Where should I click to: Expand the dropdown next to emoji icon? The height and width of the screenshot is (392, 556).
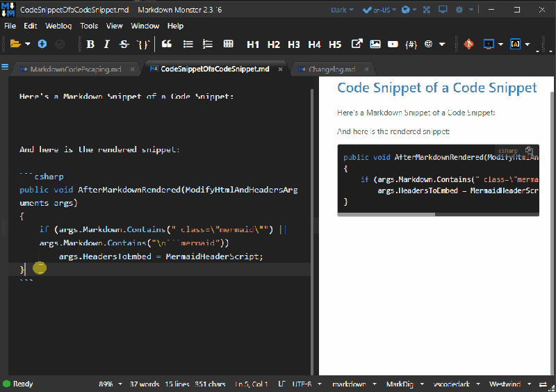coord(442,44)
